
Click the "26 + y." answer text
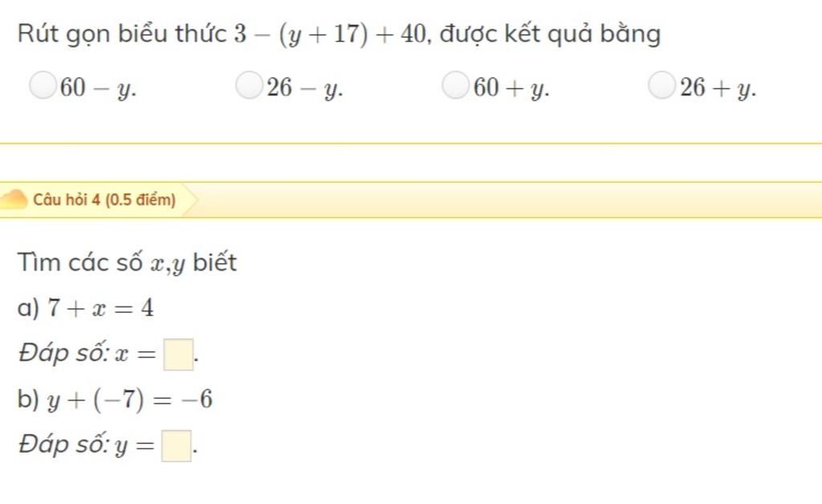click(718, 87)
